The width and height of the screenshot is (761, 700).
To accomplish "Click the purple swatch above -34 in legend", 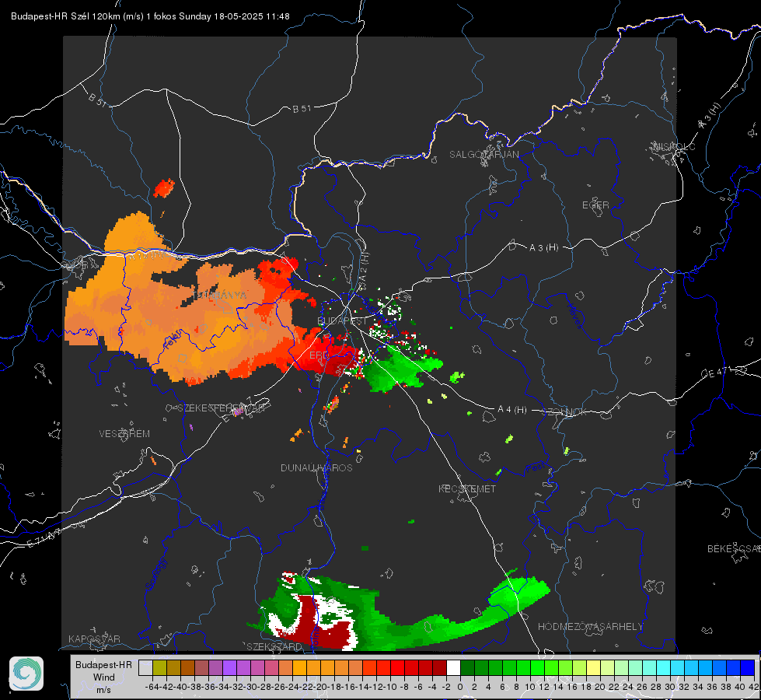I will click(229, 667).
